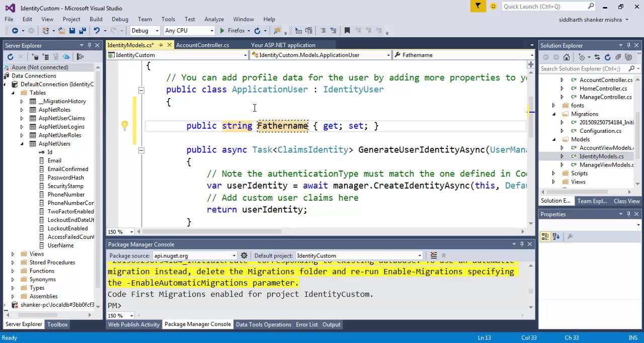Click the feedback smiley face icon
The image size is (644, 343).
click(493, 7)
